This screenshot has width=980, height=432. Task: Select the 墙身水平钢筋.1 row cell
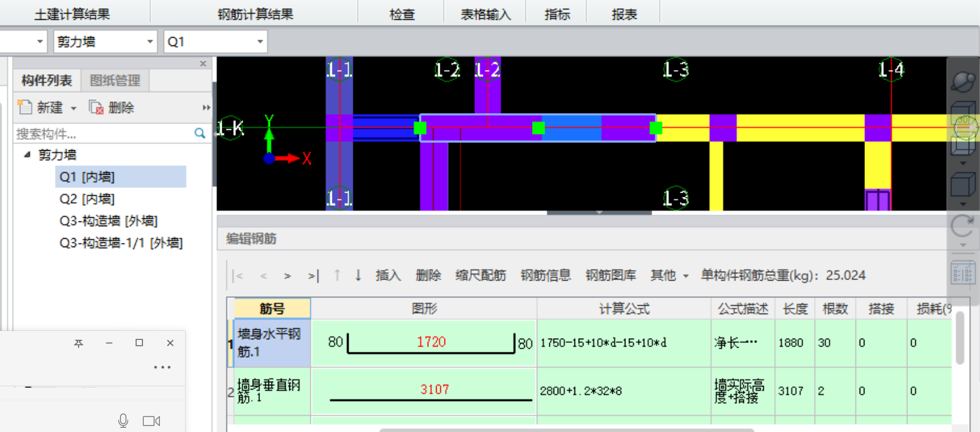(x=272, y=343)
